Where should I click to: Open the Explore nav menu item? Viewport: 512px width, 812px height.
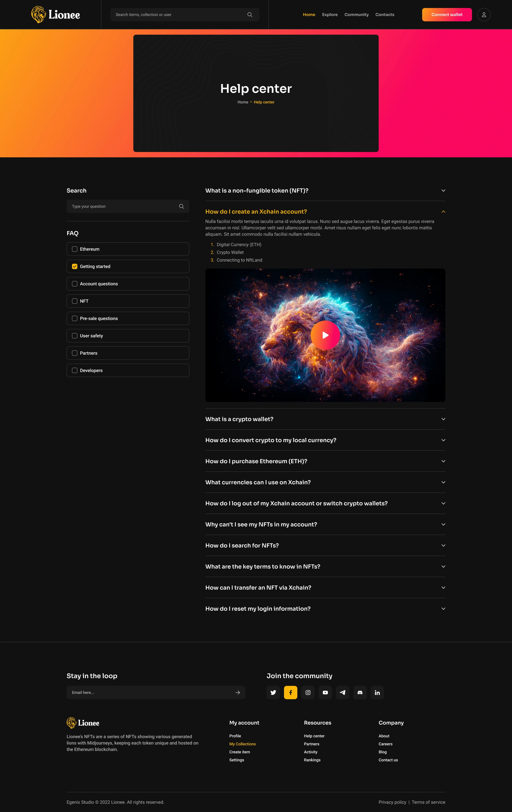[x=330, y=14]
